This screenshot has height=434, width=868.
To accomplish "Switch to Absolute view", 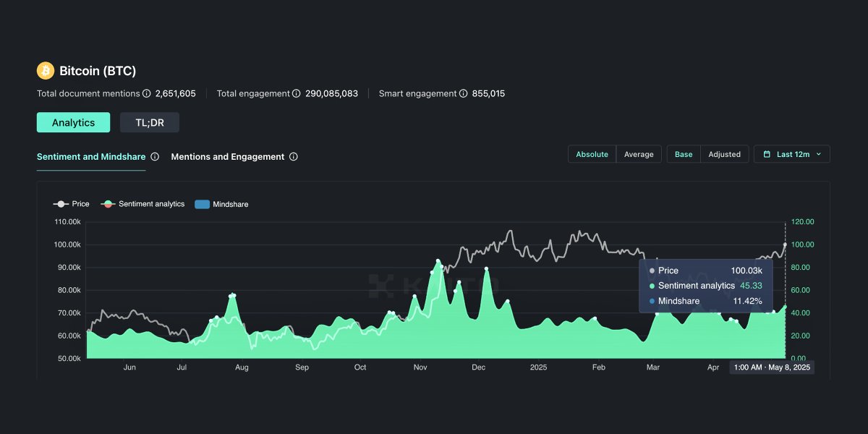I will pos(592,154).
